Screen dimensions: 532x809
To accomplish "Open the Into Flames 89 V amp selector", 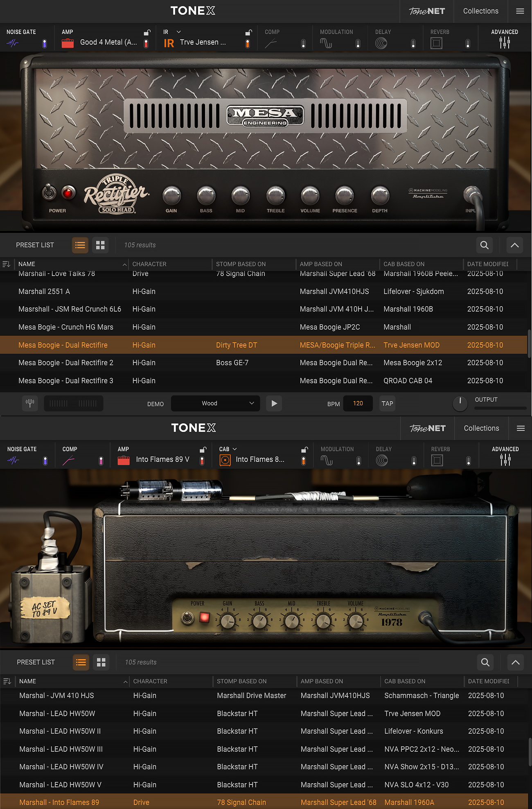I will pos(163,459).
